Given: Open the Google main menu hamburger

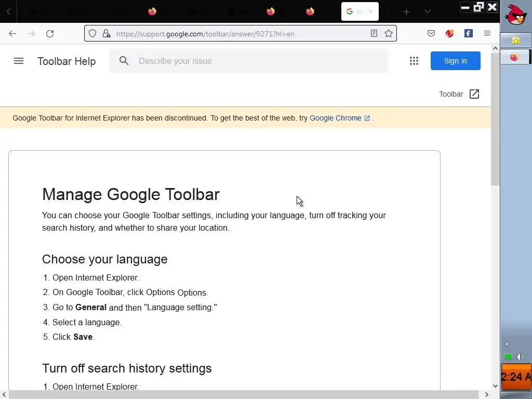Looking at the screenshot, I should pos(19,61).
